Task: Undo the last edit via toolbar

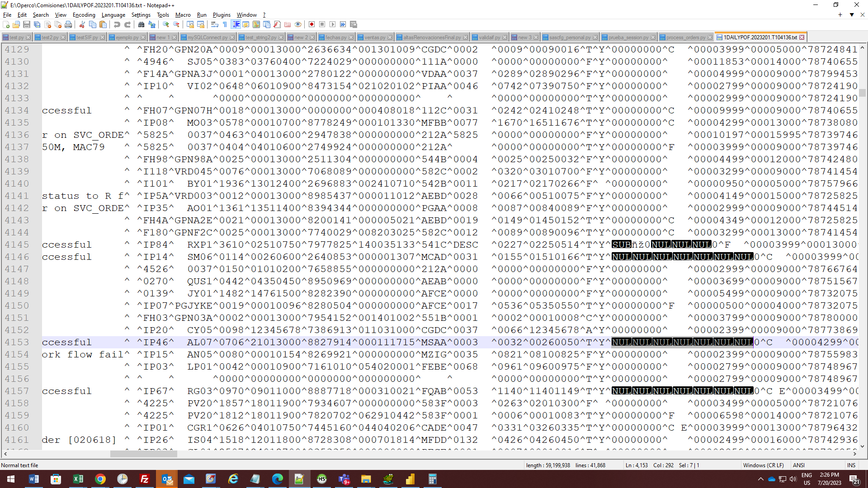Action: [117, 24]
